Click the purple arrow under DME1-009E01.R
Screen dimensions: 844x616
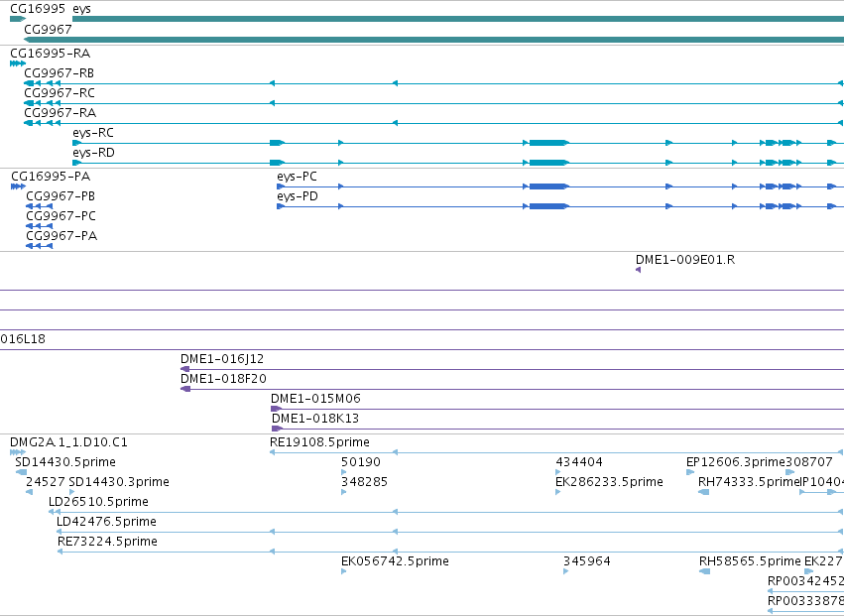pyautogui.click(x=639, y=270)
